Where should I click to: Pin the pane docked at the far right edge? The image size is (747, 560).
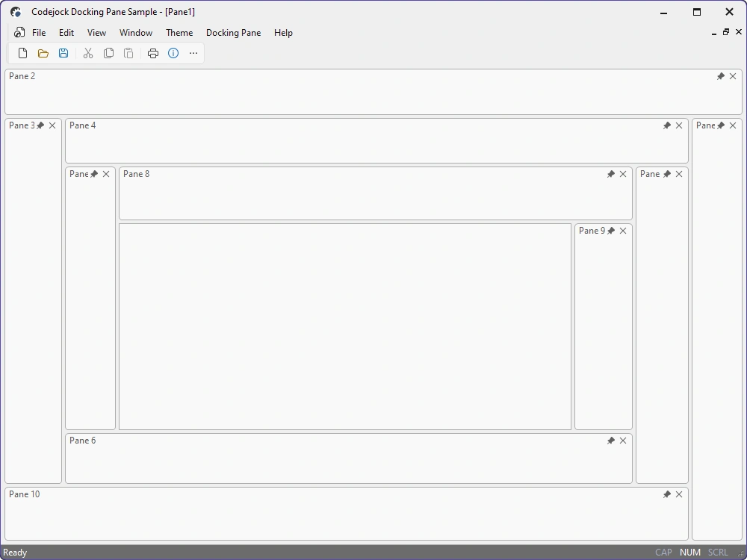[721, 125]
